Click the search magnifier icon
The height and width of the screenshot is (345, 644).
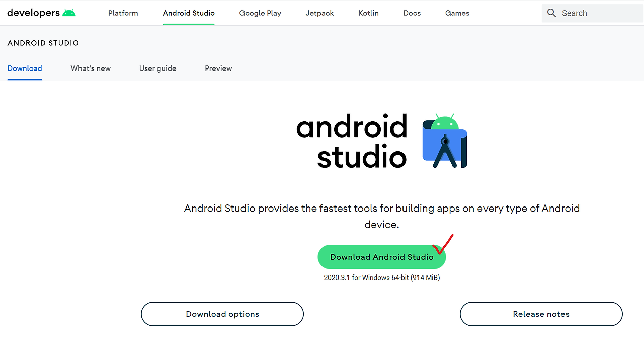(552, 13)
